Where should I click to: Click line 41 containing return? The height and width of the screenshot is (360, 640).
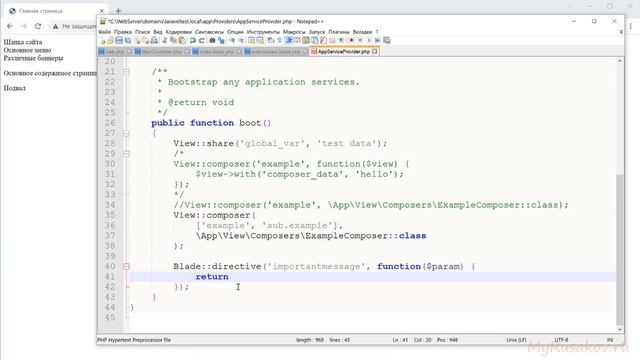coord(372,277)
